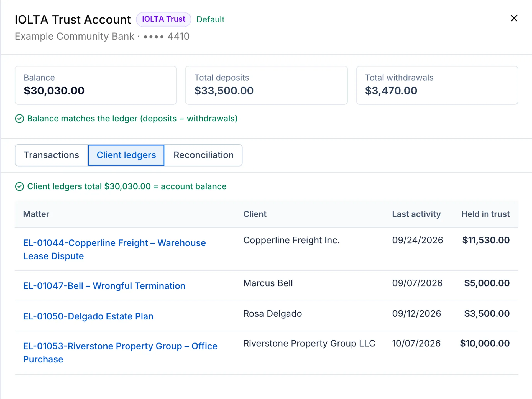Click client name Riverstone Property Group LLC
Image resolution: width=532 pixels, height=399 pixels.
pos(309,343)
